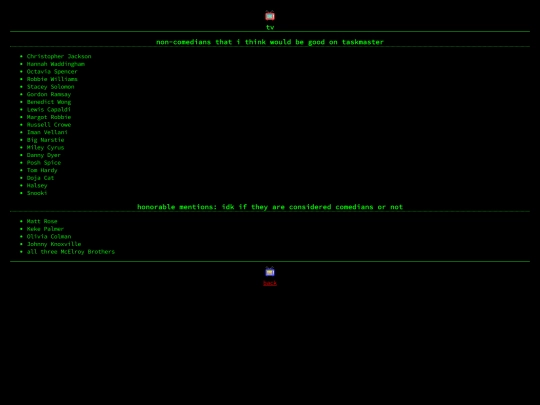Click 'Miley Cyrus' list item
The image size is (540, 405).
click(45, 147)
